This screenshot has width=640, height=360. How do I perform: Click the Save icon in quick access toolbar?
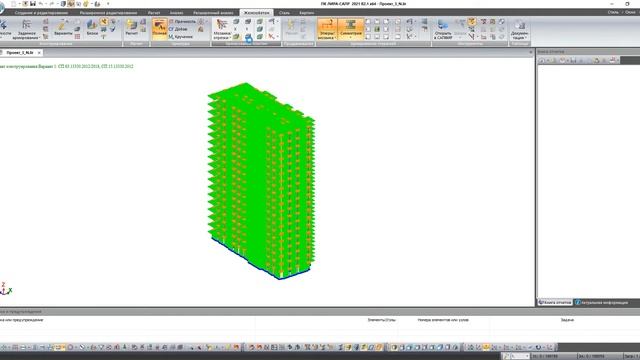click(x=33, y=4)
